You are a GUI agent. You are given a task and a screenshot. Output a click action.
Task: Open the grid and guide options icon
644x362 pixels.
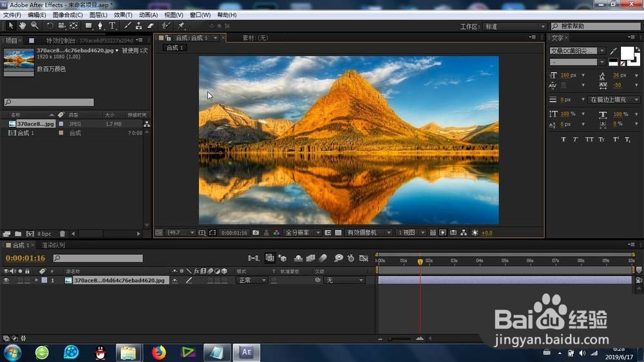pyautogui.click(x=202, y=233)
